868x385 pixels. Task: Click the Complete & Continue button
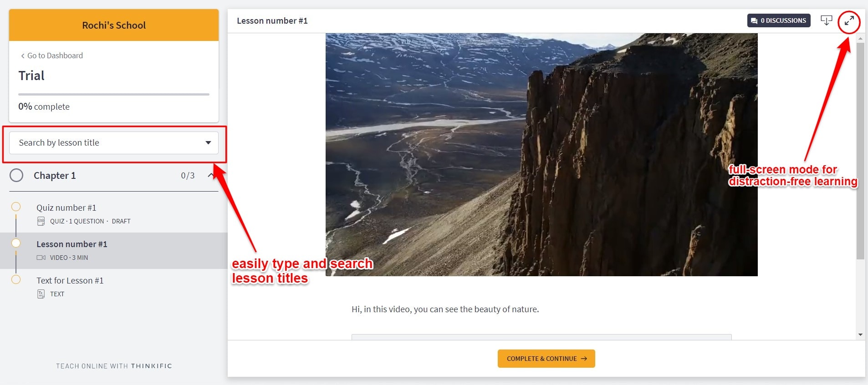coord(546,359)
